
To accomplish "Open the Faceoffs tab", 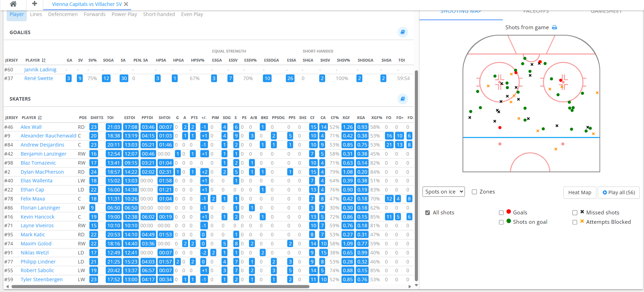I will point(536,12).
